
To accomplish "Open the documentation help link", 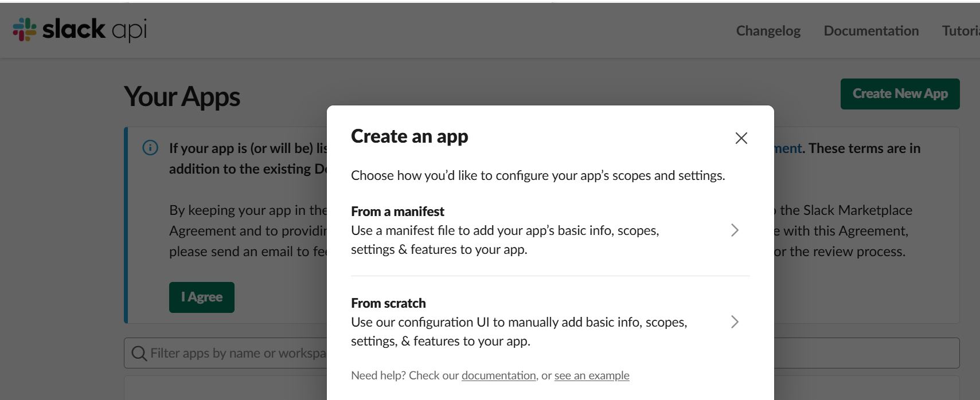I will tap(498, 375).
